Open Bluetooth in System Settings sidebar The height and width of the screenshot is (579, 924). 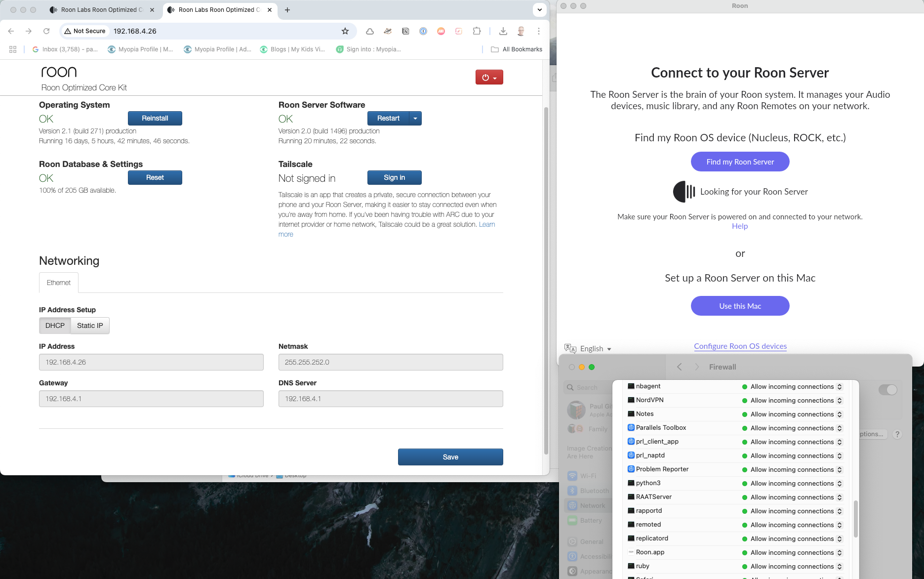(x=588, y=491)
